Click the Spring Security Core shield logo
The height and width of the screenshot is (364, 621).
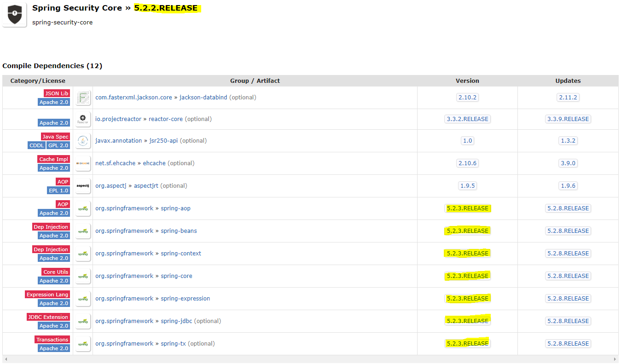pyautogui.click(x=14, y=15)
